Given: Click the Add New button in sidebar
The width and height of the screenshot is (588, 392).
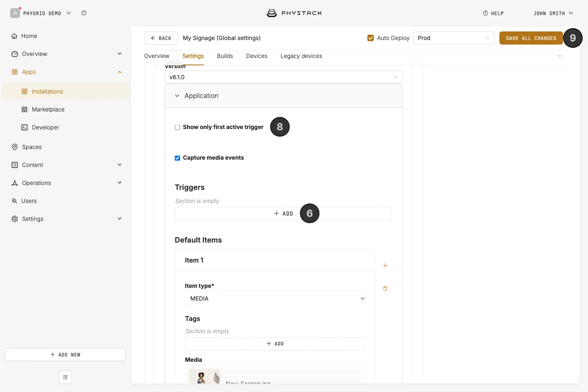Looking at the screenshot, I should tap(65, 354).
